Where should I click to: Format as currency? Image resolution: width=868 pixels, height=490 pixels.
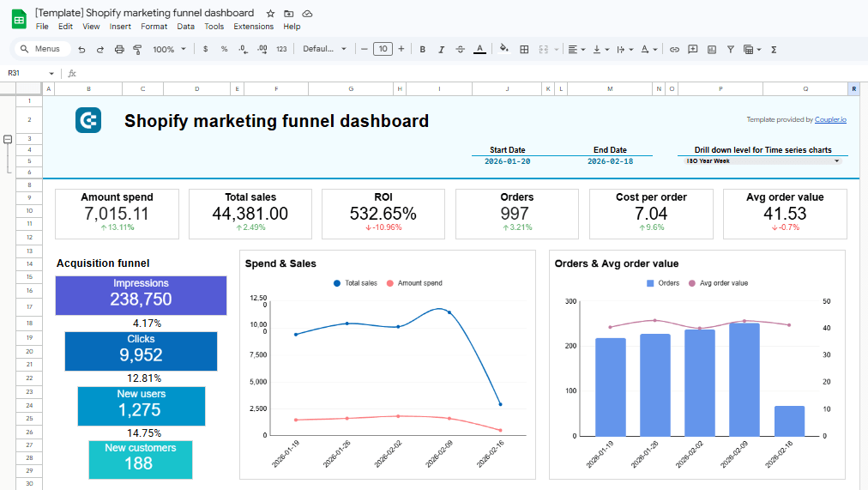[205, 49]
